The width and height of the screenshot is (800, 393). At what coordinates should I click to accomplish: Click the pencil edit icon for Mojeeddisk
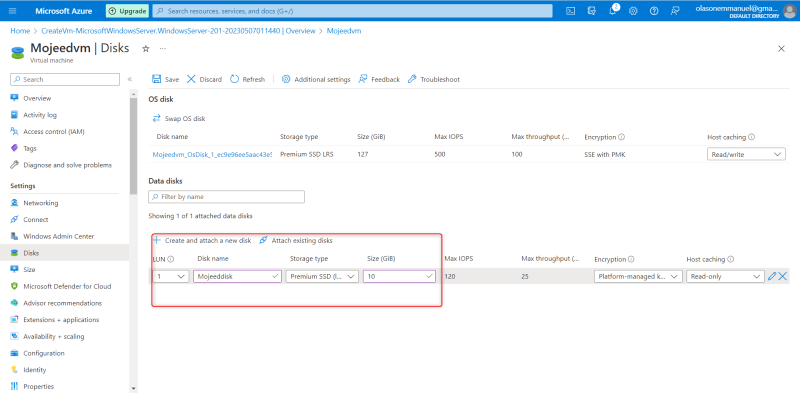[x=772, y=276]
